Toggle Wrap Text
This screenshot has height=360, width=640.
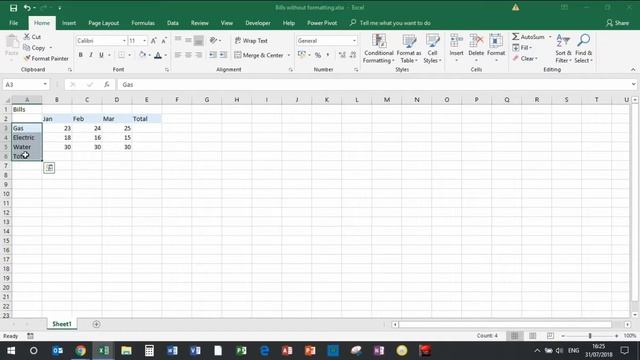tap(251, 40)
